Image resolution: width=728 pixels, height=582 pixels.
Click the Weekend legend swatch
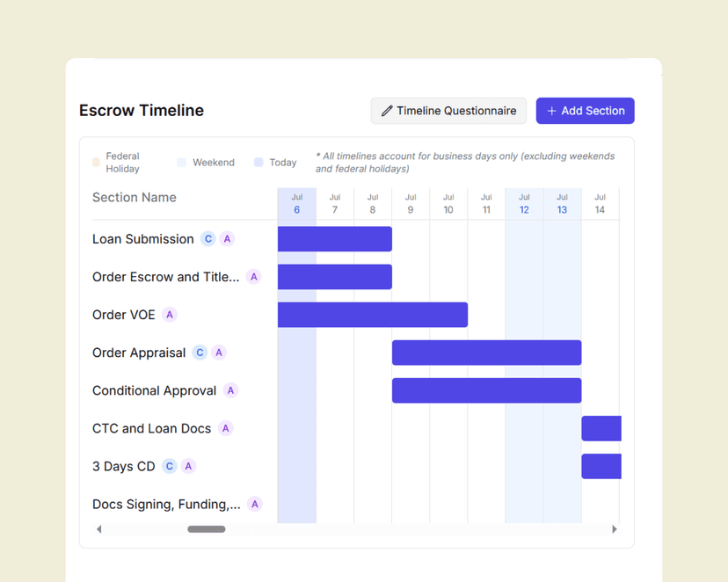tap(181, 162)
